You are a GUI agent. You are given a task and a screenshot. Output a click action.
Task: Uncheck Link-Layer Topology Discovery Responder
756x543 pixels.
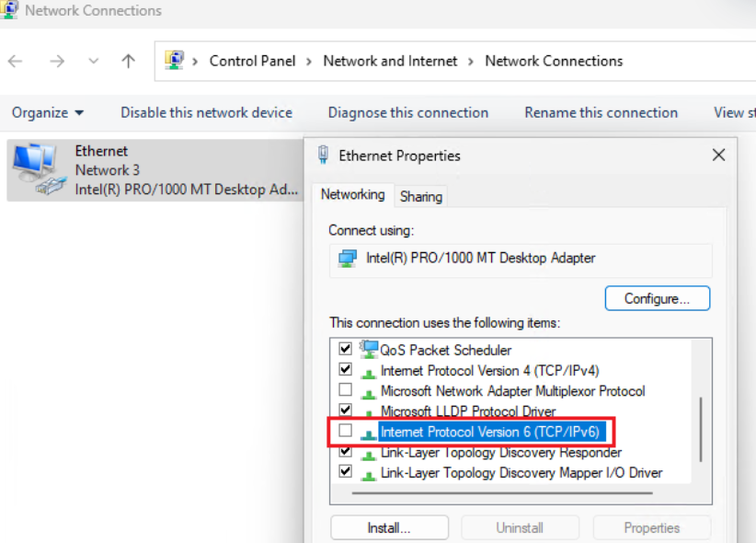(x=346, y=452)
